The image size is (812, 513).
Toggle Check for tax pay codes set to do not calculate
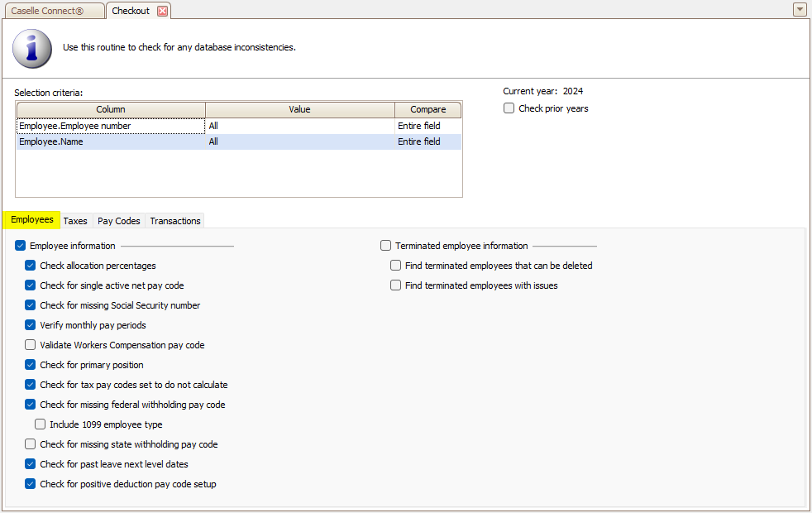[x=30, y=385]
